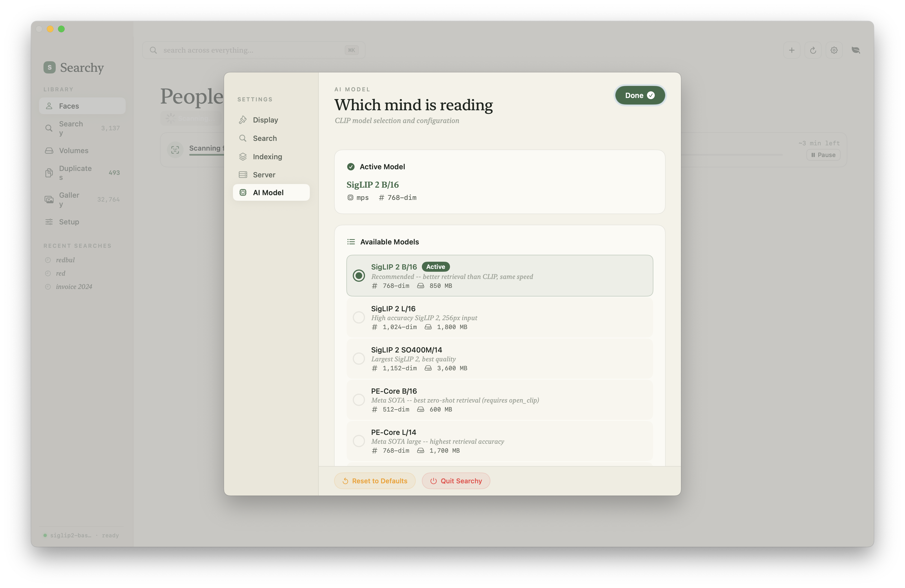905x588 pixels.
Task: Open Searchy item in library sidebar
Action: (x=82, y=128)
